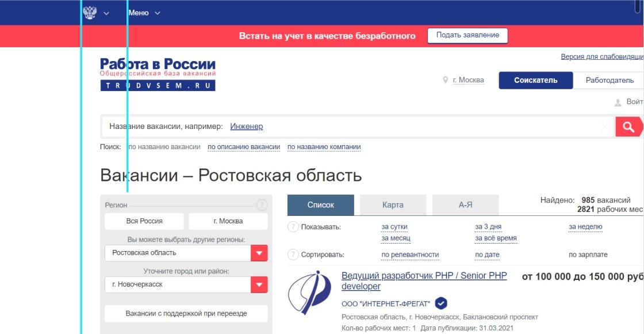
Task: Click the Подать заявление button
Action: tap(467, 35)
